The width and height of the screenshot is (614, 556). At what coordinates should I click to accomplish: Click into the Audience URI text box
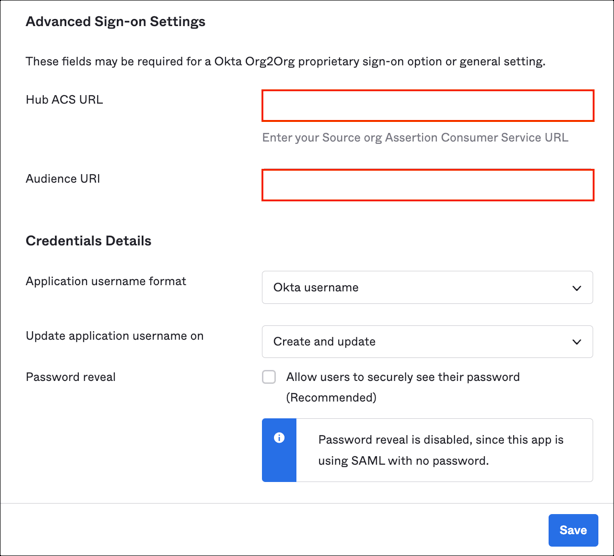pyautogui.click(x=427, y=185)
